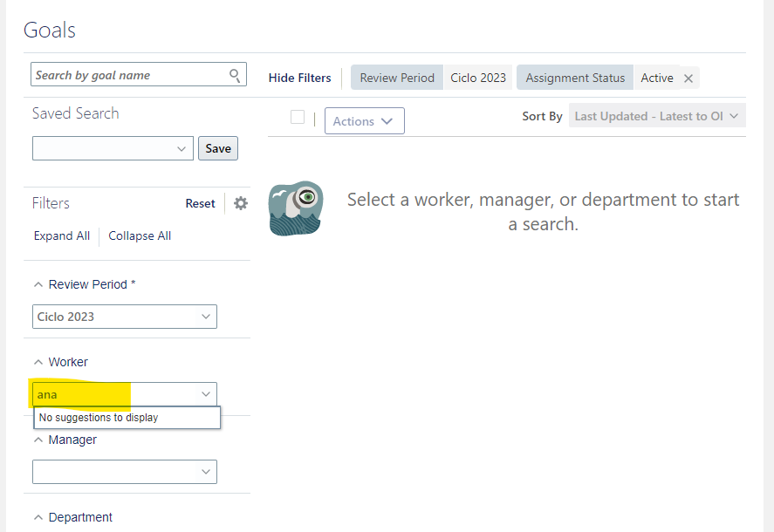Expand the Department filter section
This screenshot has height=532, width=774.
click(38, 516)
